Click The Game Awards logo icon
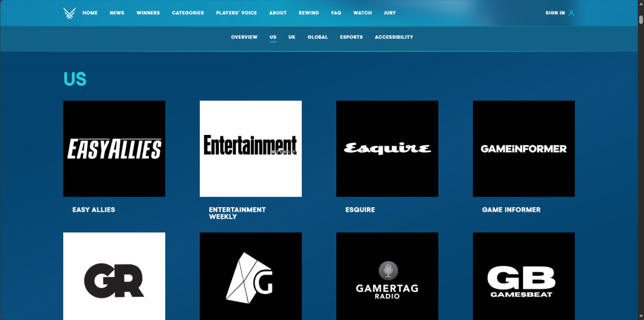This screenshot has height=320, width=644. 69,13
